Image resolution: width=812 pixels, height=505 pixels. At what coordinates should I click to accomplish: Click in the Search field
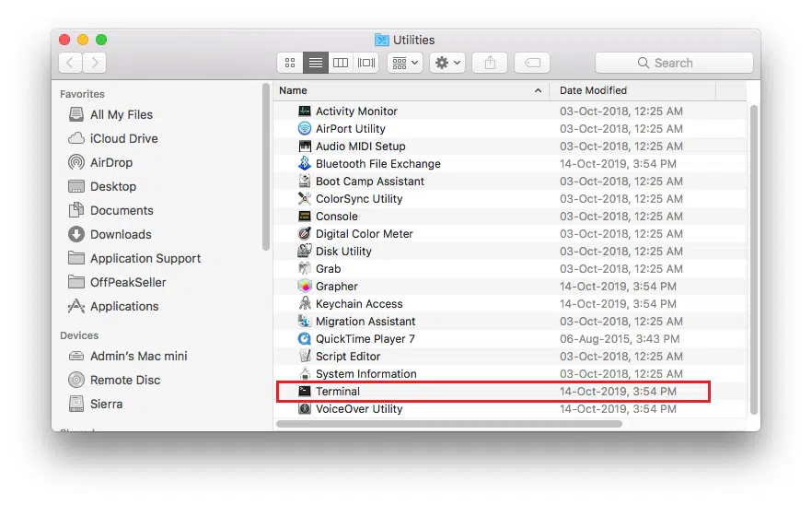click(674, 63)
